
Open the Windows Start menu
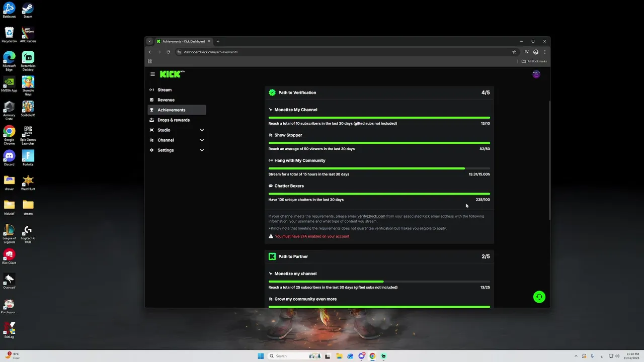261,356
